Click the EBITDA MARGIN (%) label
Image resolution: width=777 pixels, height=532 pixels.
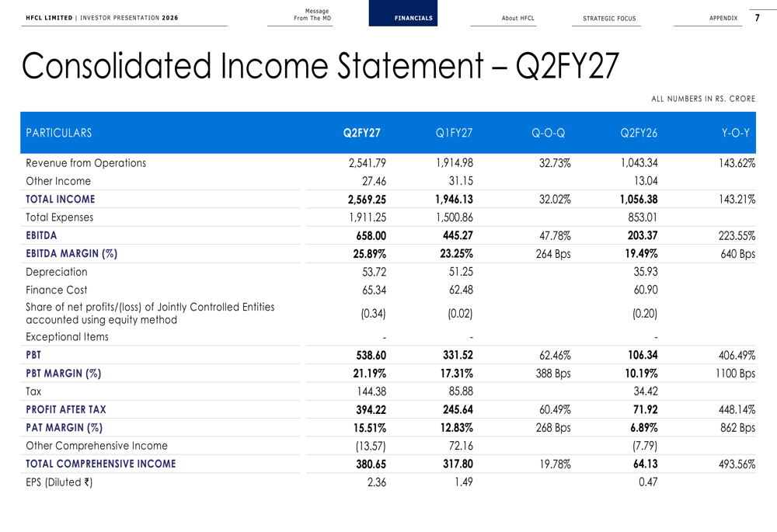[71, 254]
